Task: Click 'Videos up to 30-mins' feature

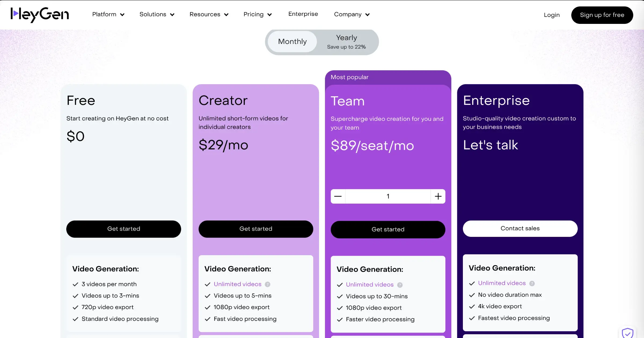Action: 377,296
